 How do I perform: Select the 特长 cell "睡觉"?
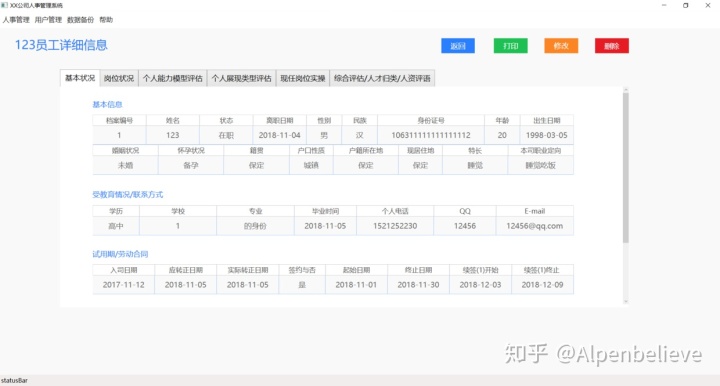[475, 165]
